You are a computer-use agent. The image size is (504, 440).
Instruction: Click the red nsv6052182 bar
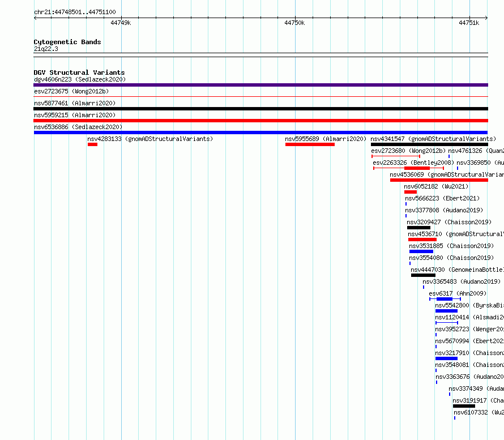pos(411,192)
